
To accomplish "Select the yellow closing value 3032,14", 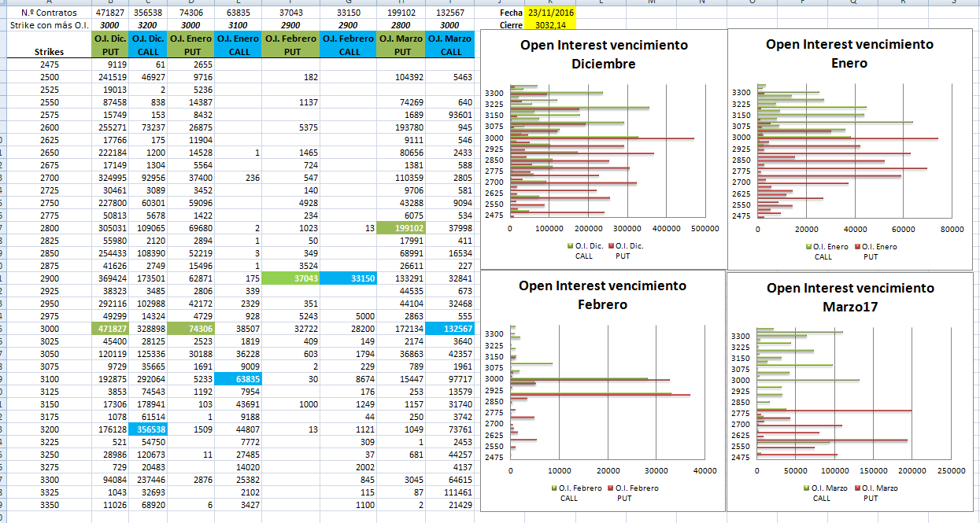I will [x=551, y=25].
